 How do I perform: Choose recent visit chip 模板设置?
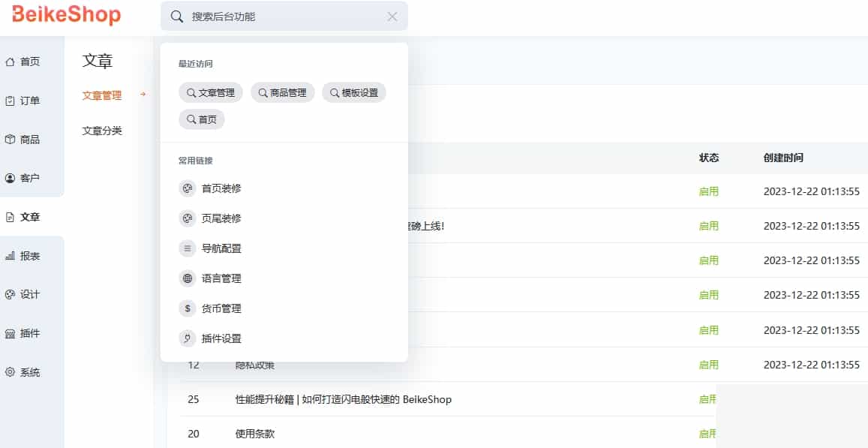pyautogui.click(x=354, y=93)
